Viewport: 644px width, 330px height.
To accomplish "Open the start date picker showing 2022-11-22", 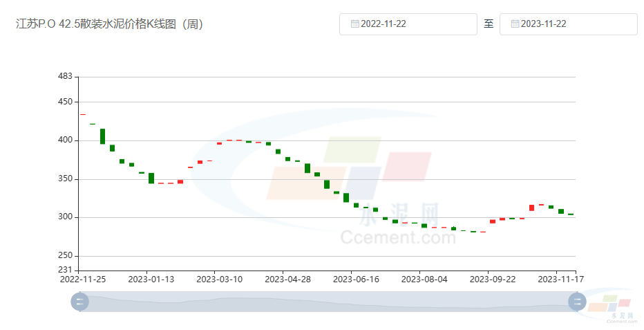I will pyautogui.click(x=408, y=24).
